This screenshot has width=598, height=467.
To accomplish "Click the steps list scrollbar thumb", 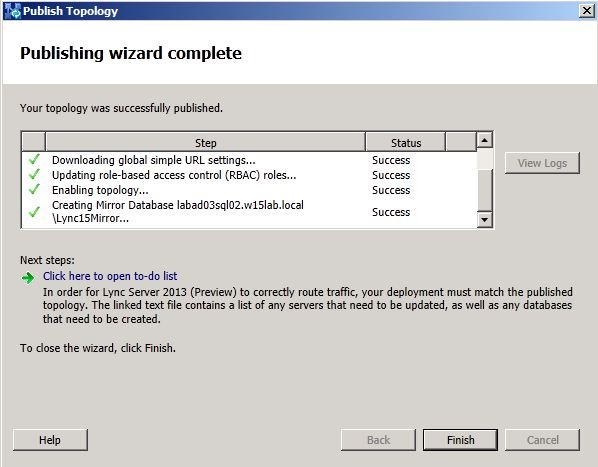I will pyautogui.click(x=484, y=190).
